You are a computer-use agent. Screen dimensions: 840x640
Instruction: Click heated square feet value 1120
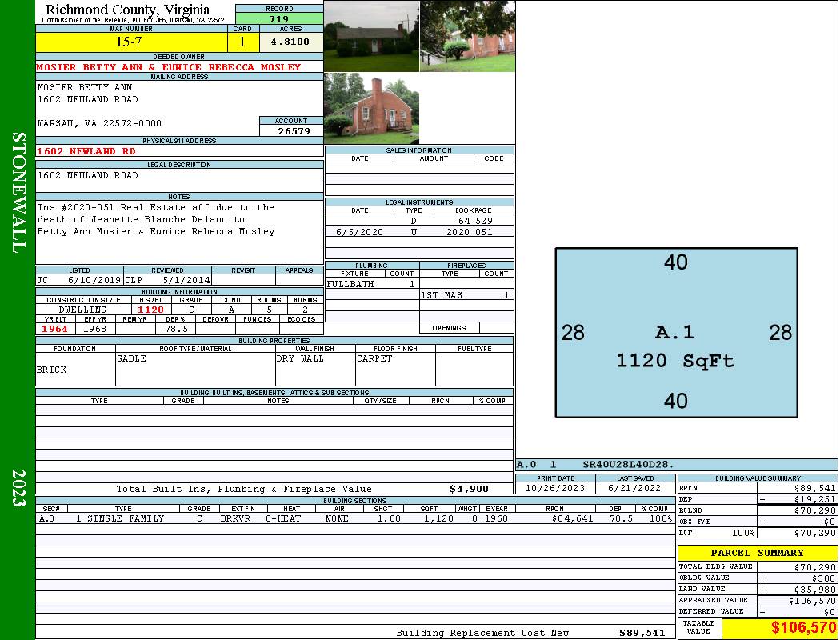coord(151,310)
